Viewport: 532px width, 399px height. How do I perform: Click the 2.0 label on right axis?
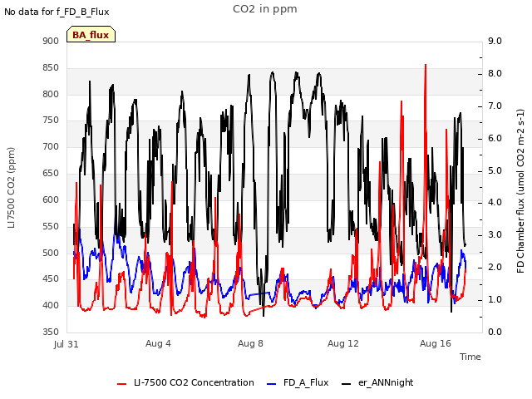click(495, 268)
